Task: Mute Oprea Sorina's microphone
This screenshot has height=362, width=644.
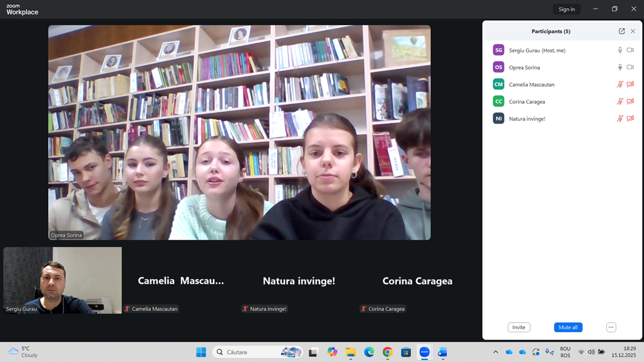Action: (x=620, y=68)
